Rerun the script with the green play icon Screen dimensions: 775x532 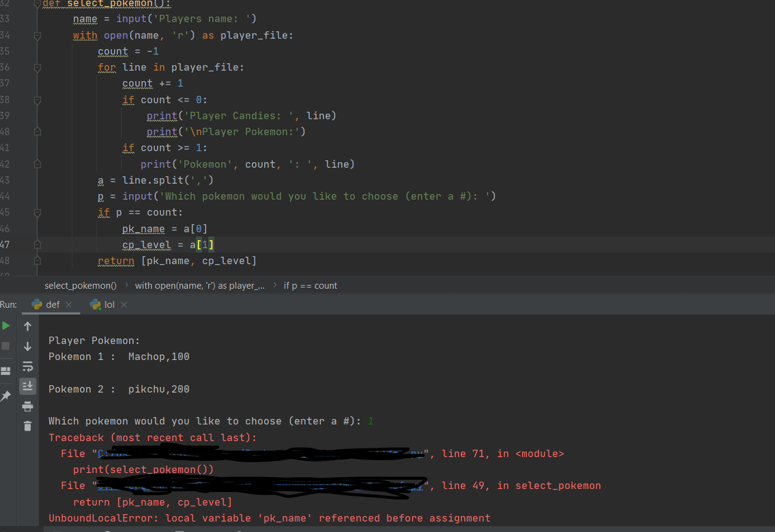(6, 326)
